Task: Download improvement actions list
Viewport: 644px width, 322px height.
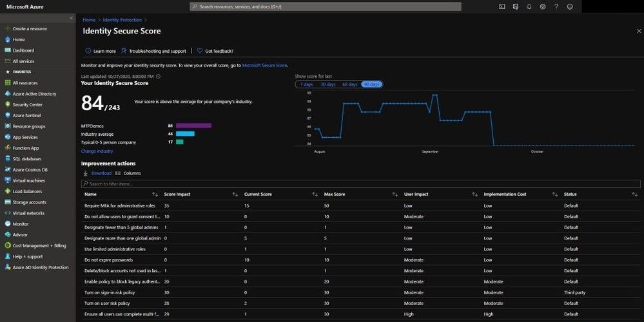Action: [x=97, y=173]
